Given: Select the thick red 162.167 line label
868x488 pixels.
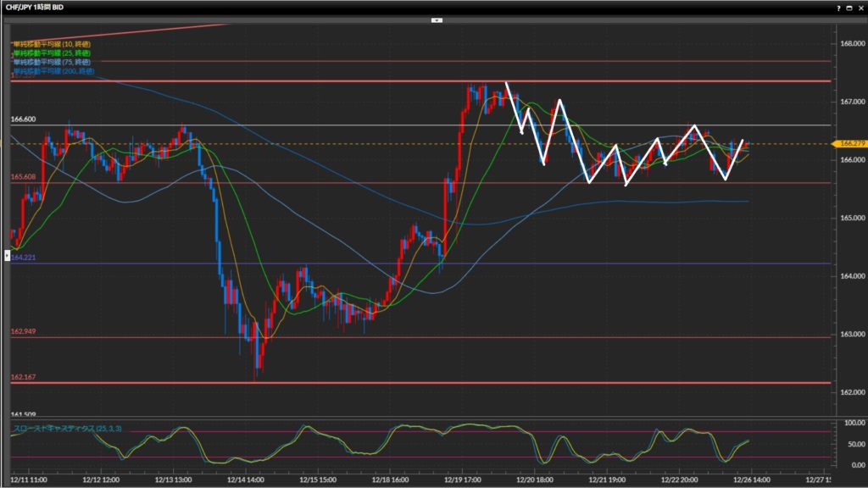Looking at the screenshot, I should coord(23,377).
